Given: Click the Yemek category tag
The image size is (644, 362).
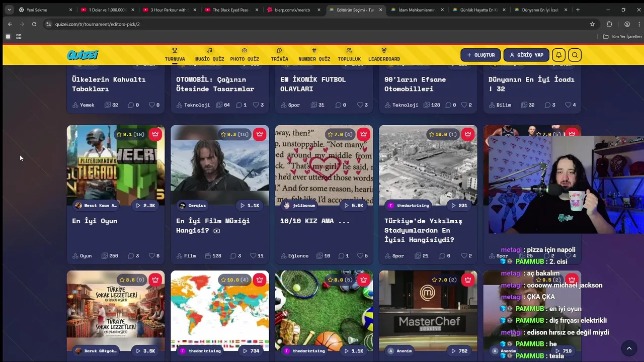Looking at the screenshot, I should point(84,105).
